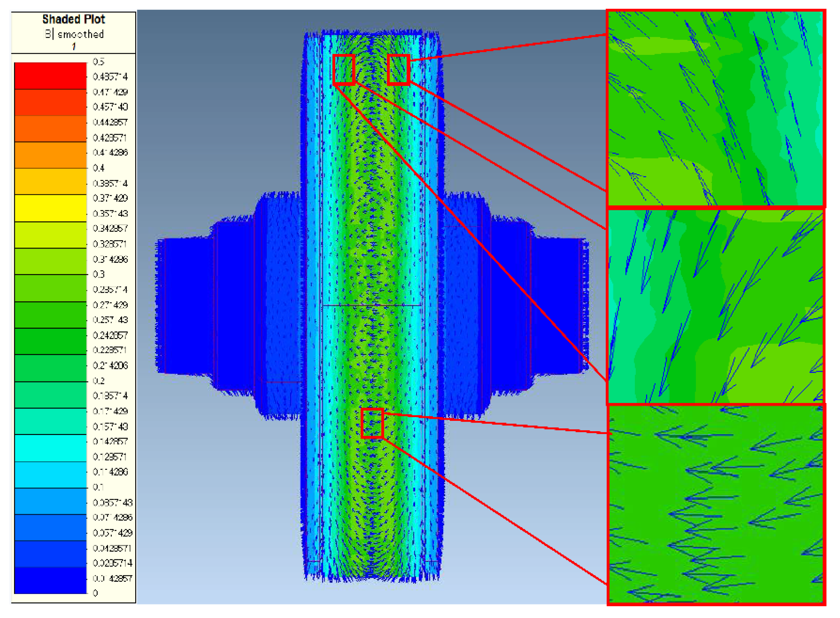This screenshot has width=840, height=618.
Task: Click the '|B| smoothed' legend subtitle
Action: [73, 34]
